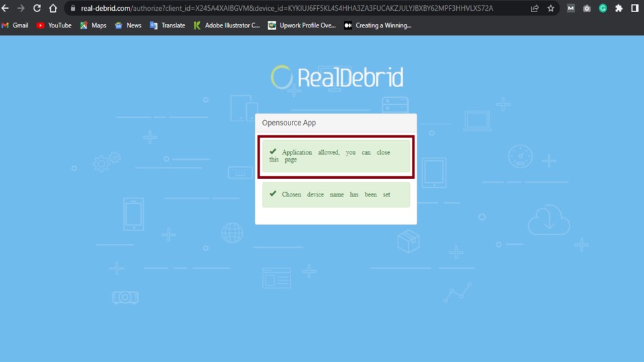Go back using the browser back arrow

5,8
